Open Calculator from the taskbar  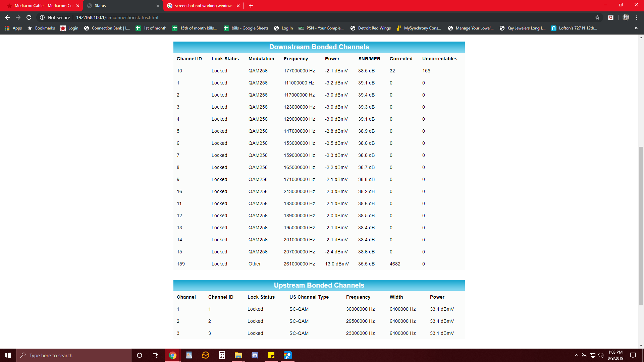click(222, 355)
